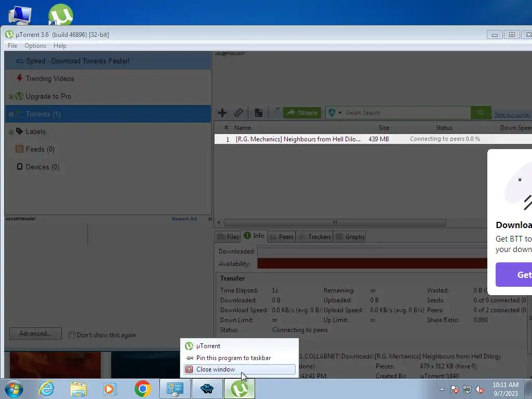The width and height of the screenshot is (532, 399).
Task: Click the Create New Torrent file icon
Action: [x=259, y=113]
